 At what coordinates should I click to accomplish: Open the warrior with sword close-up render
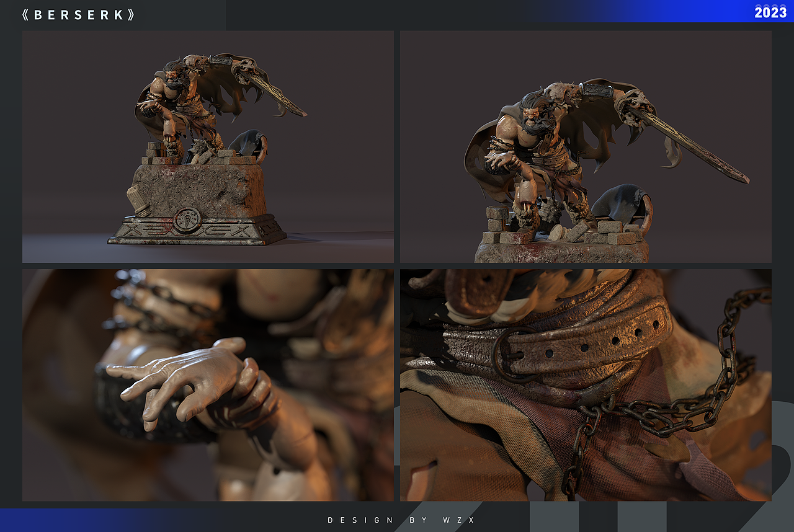pyautogui.click(x=586, y=147)
